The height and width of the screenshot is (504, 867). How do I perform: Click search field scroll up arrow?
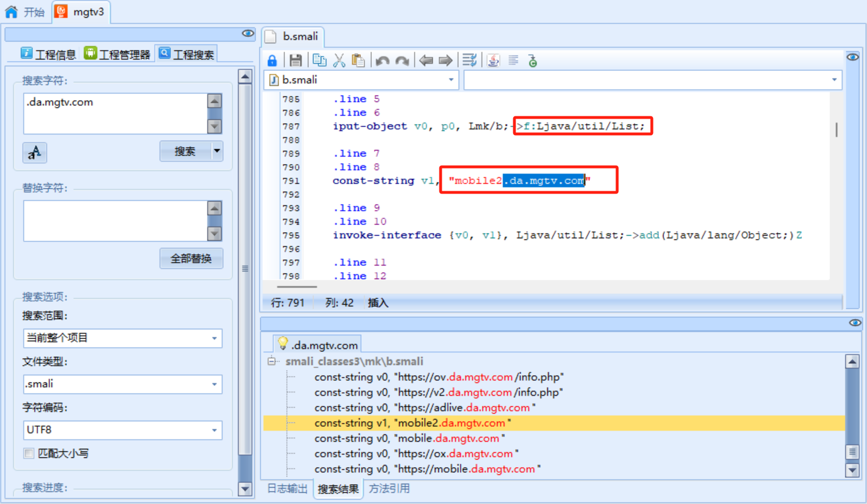click(214, 102)
